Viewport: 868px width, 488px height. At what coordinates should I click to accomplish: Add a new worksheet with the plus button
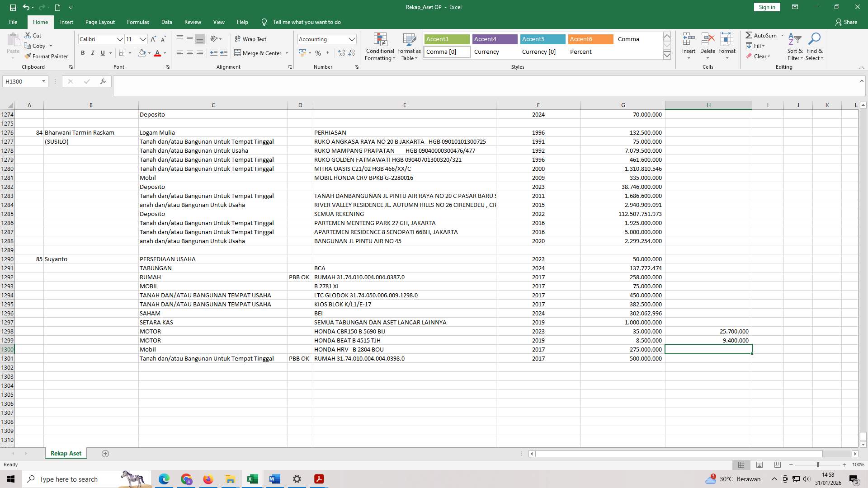click(105, 453)
